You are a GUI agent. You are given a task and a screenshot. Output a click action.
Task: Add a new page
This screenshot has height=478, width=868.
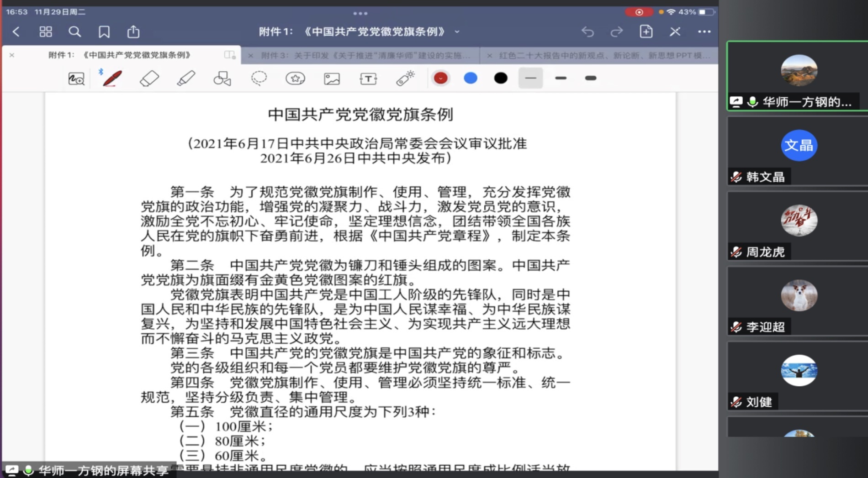click(x=646, y=32)
